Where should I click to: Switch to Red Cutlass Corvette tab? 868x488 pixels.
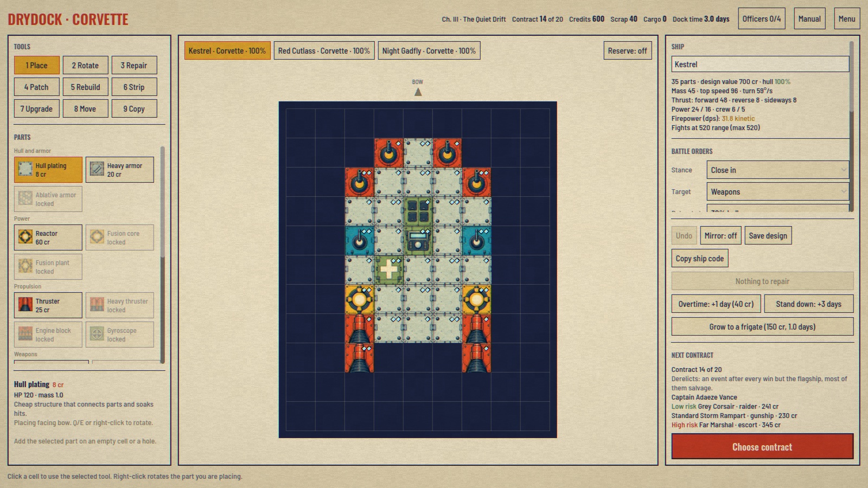pyautogui.click(x=324, y=50)
